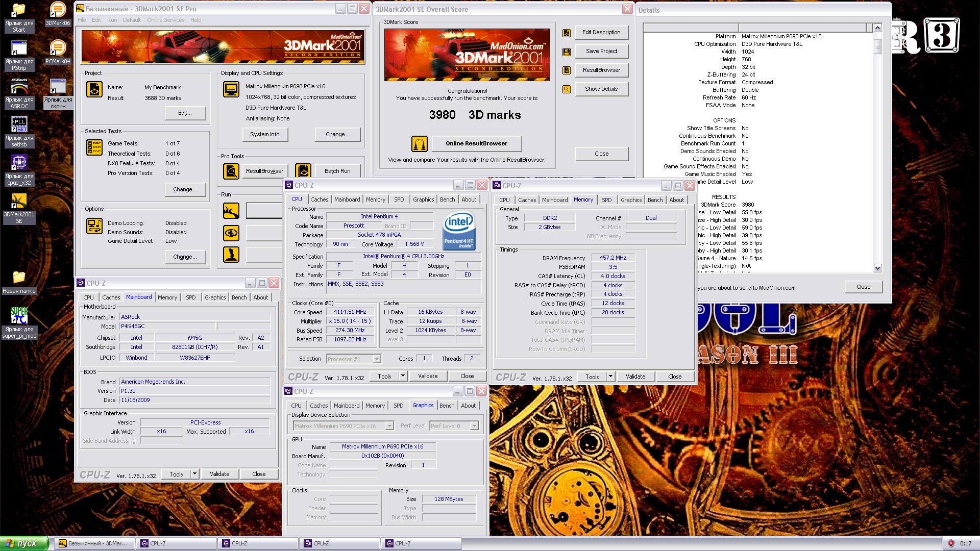Click Close button in Details window
980x551 pixels.
(x=864, y=287)
